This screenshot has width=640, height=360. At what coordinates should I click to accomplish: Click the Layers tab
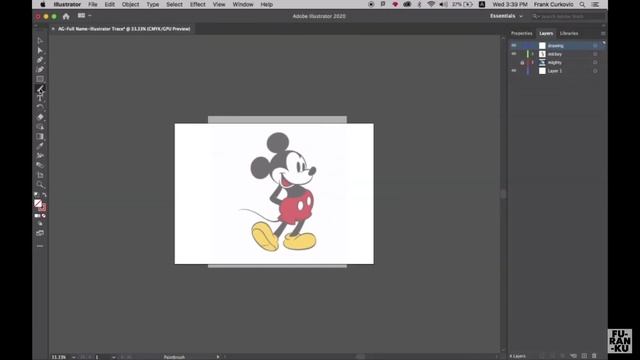[x=546, y=33]
